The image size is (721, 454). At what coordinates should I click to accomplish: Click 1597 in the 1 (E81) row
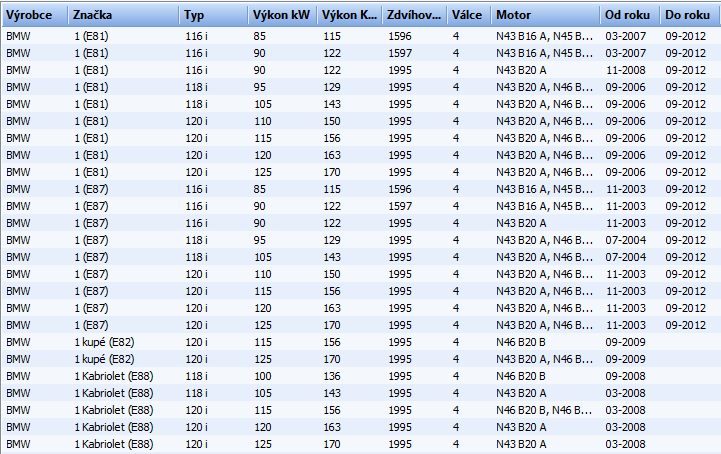[400, 53]
